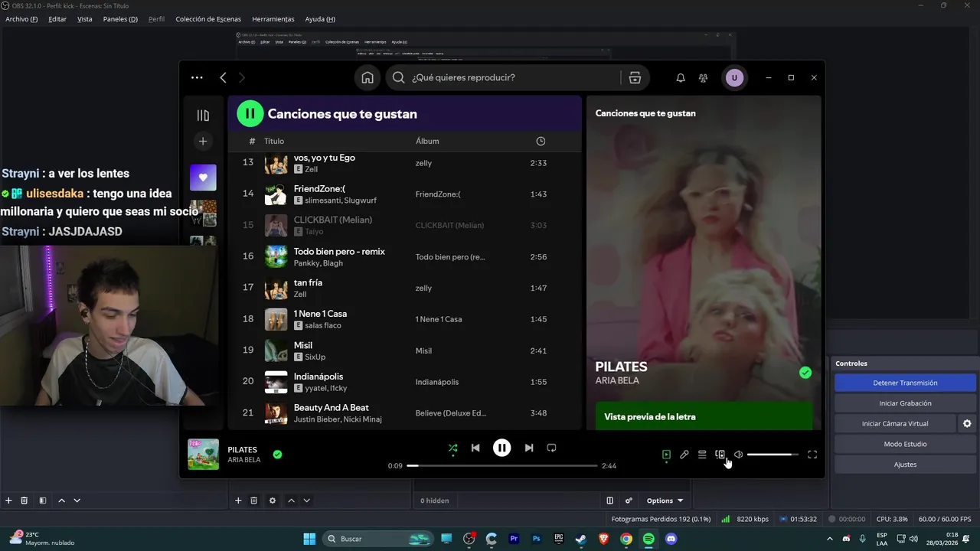Image resolution: width=980 pixels, height=551 pixels.
Task: Pause playback in the bottom player bar
Action: coord(501,448)
